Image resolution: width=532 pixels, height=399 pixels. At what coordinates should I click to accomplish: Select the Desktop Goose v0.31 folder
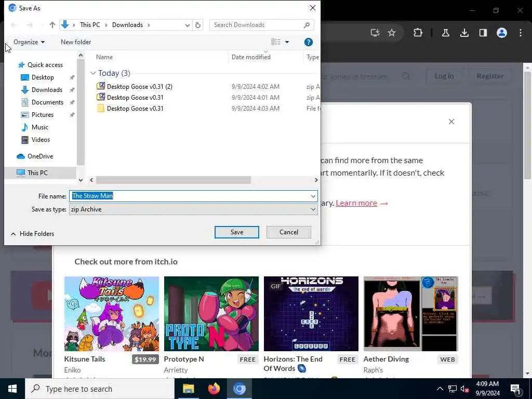(135, 108)
